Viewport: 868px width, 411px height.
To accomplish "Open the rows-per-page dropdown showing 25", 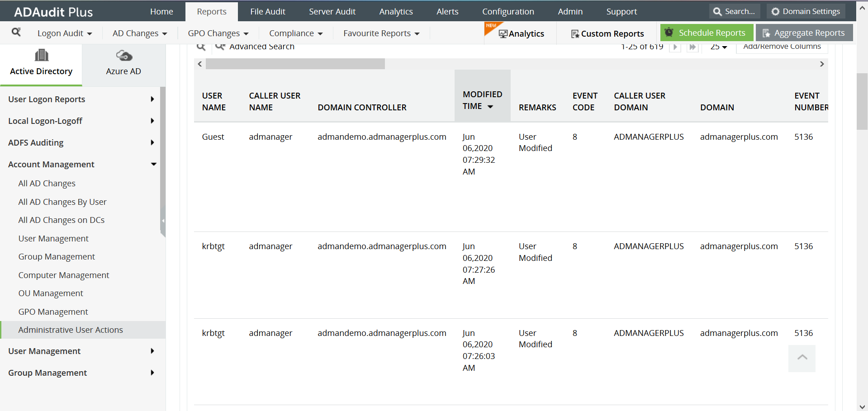I will [x=718, y=47].
